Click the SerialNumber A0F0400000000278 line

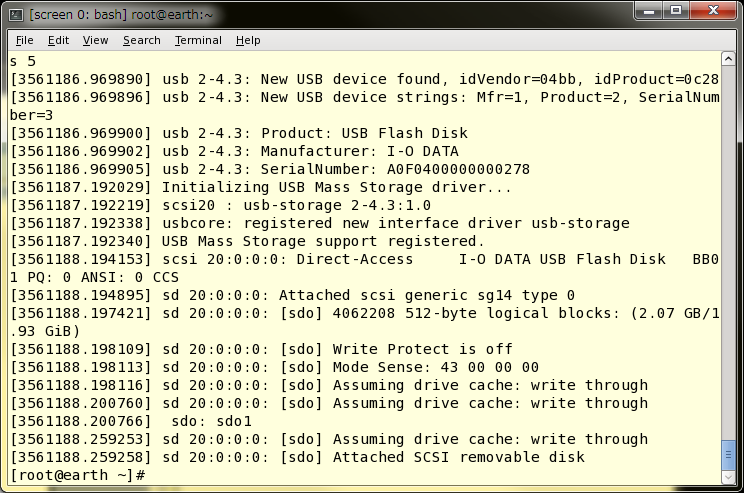[270, 169]
